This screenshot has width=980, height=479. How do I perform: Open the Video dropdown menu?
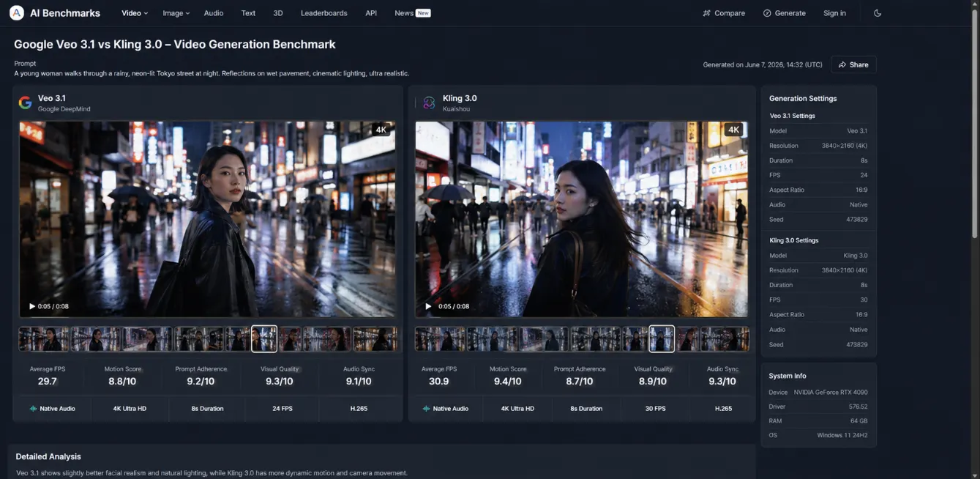(135, 13)
